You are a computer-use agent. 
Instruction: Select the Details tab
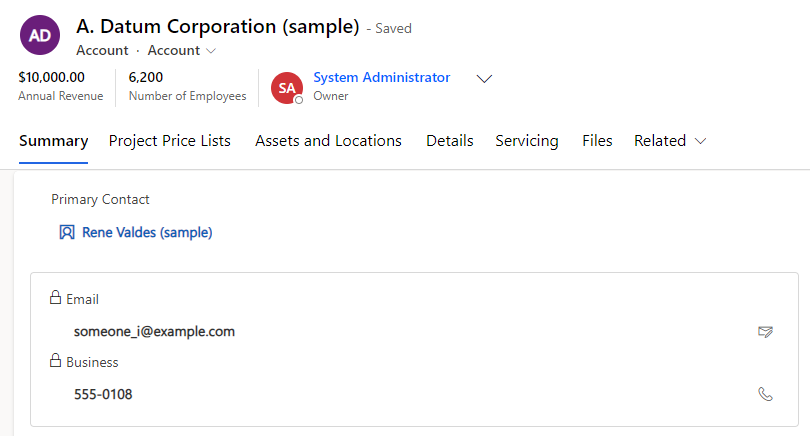(x=449, y=141)
